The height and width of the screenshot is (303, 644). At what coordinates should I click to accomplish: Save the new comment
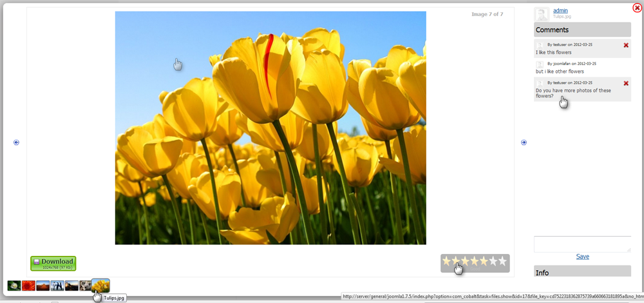(582, 257)
